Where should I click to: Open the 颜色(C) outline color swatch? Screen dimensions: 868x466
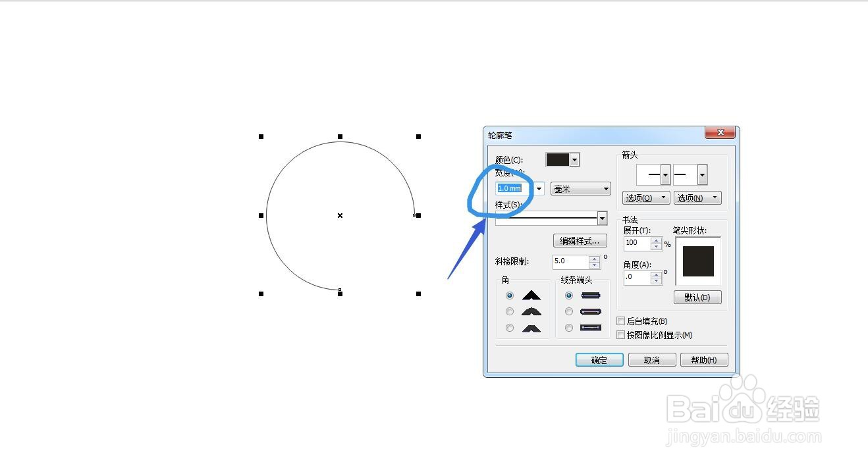[558, 159]
